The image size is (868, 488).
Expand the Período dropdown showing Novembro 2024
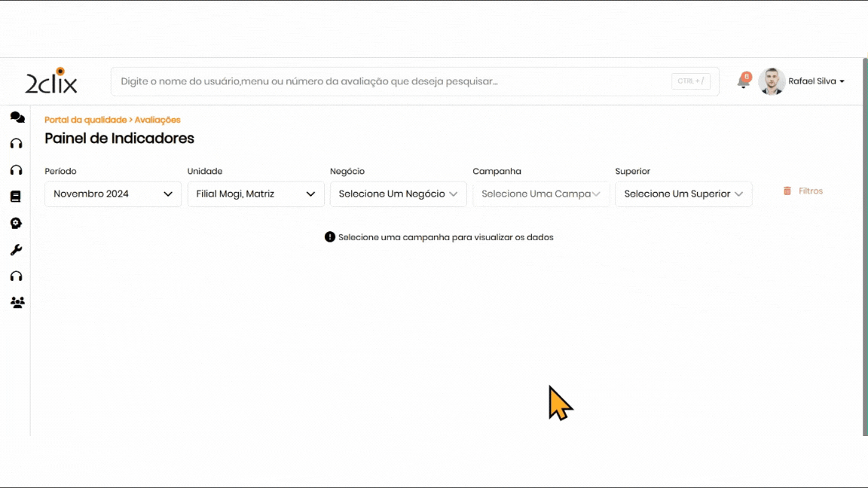tap(113, 194)
